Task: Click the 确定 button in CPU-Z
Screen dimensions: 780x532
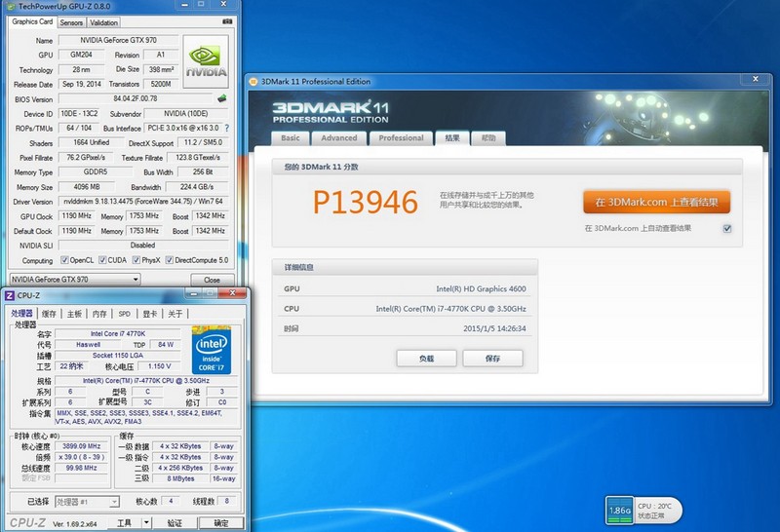Action: (x=221, y=522)
